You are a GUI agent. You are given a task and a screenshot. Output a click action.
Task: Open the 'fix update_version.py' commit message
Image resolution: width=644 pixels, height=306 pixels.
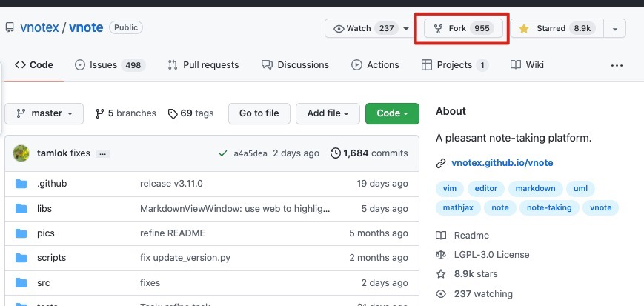pos(185,258)
